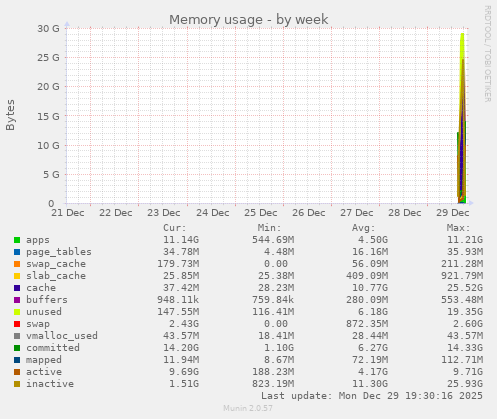This screenshot has width=497, height=419.
Task: Click the cache average value 10.77G
Action: (370, 288)
